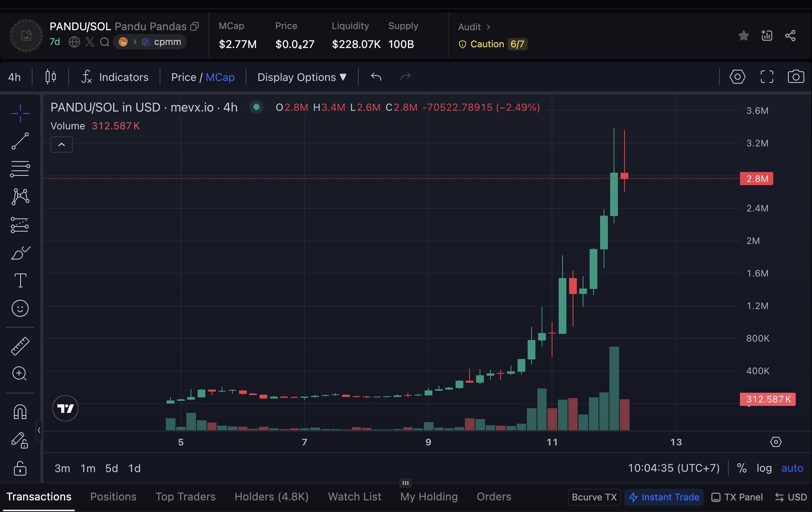812x512 pixels.
Task: Toggle auto scale mode
Action: coord(792,468)
